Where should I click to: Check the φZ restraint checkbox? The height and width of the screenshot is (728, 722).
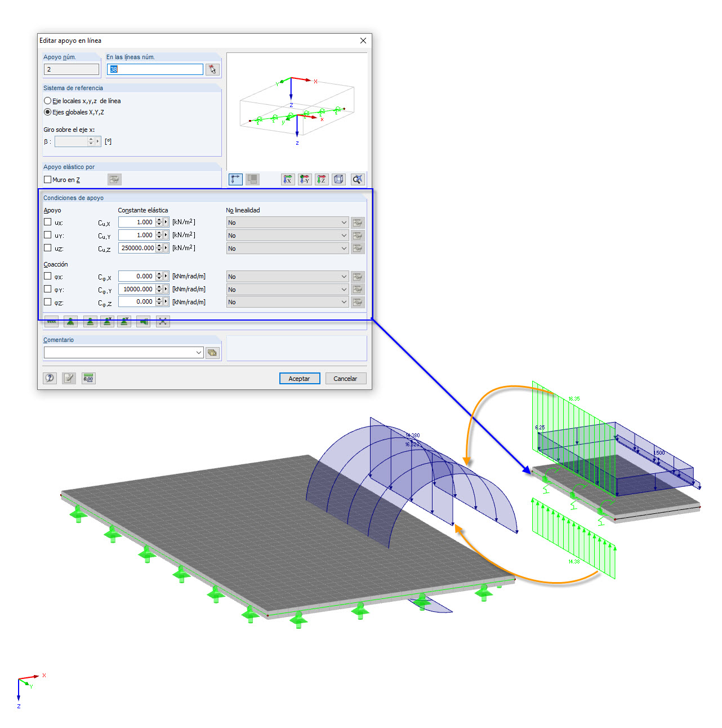[x=48, y=302]
